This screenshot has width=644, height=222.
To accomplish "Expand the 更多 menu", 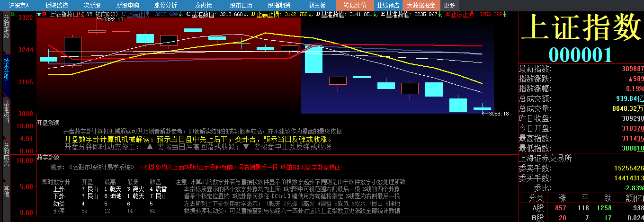I will [x=449, y=5].
